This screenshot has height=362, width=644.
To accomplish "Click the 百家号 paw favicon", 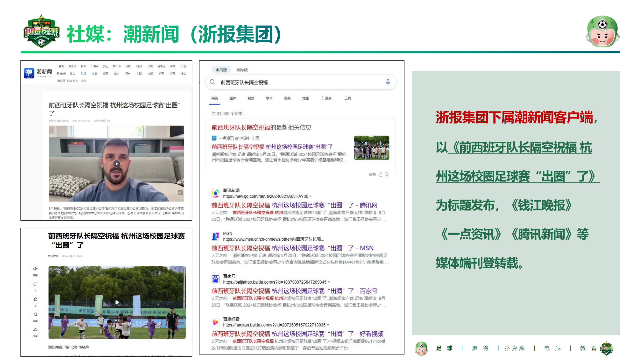I will click(x=215, y=279).
